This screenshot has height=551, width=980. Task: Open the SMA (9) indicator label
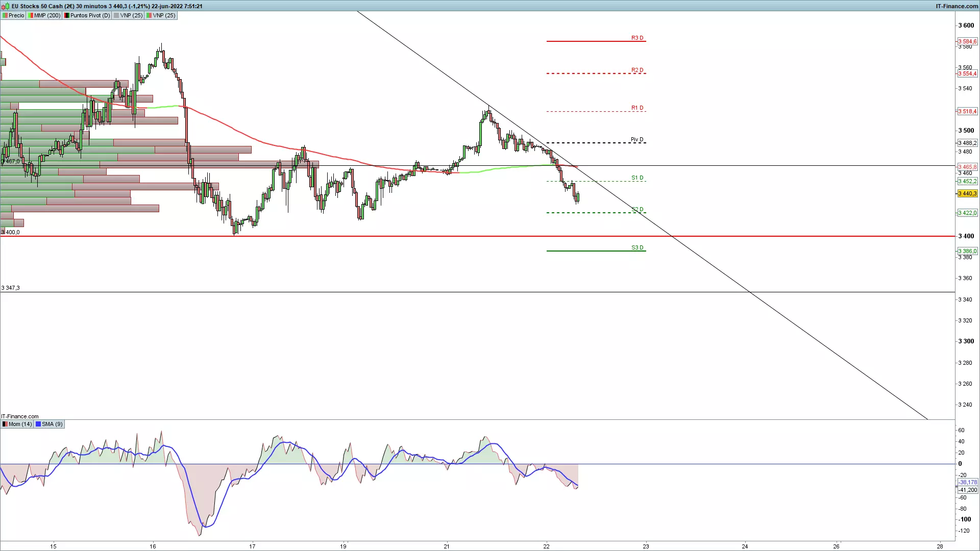point(49,424)
